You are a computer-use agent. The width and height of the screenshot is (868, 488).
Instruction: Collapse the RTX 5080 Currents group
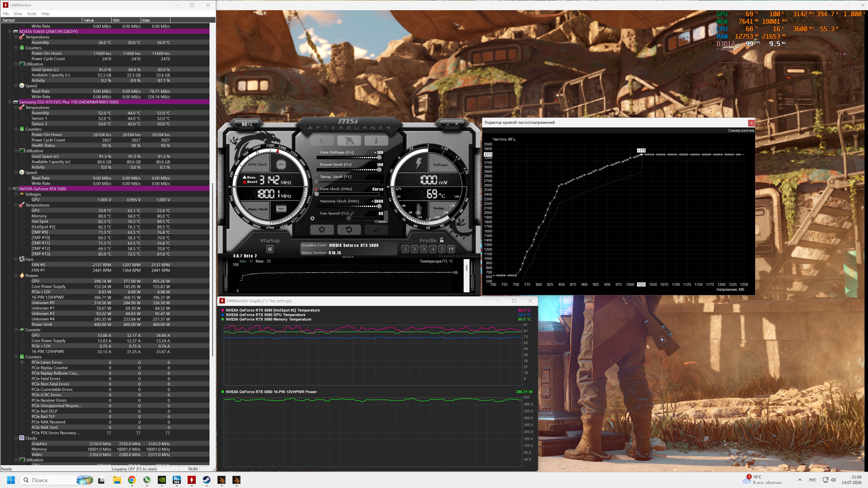(16, 329)
